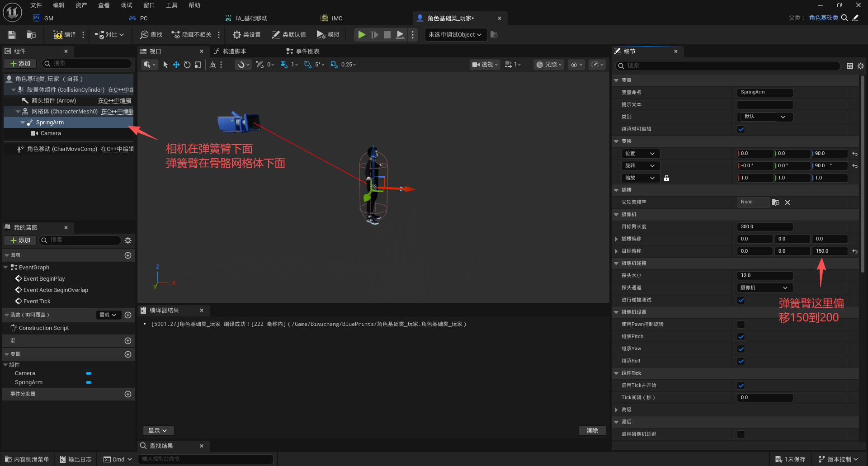This screenshot has height=466, width=868.
Task: Open the 重载 override dropdown in functions
Action: 108,315
